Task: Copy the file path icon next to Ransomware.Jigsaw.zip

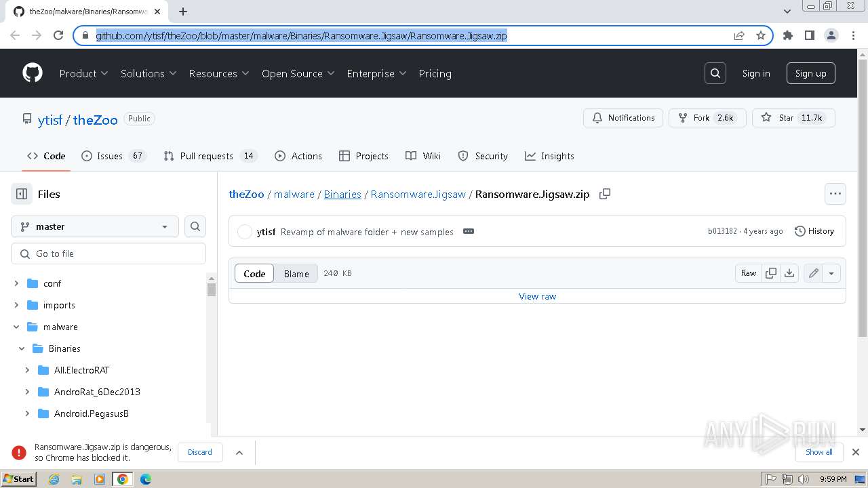Action: 605,194
